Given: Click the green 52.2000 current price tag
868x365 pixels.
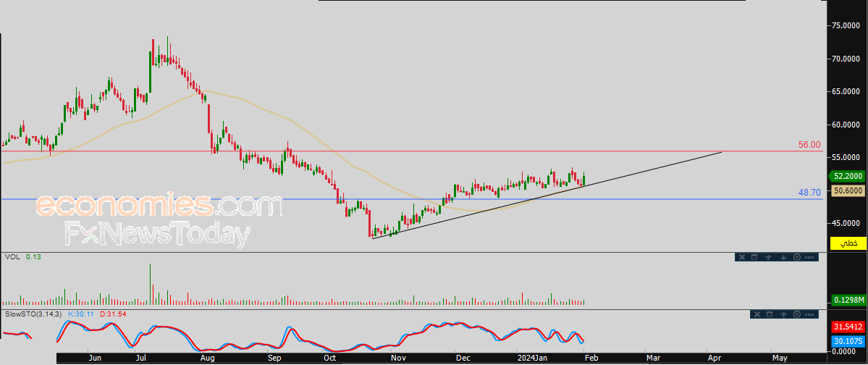Looking at the screenshot, I should 846,176.
